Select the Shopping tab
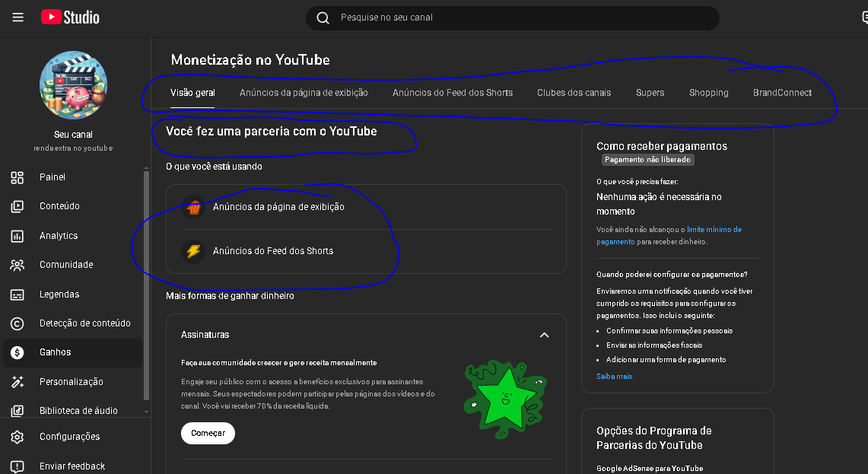Screen dimensions: 868x474 (708, 93)
